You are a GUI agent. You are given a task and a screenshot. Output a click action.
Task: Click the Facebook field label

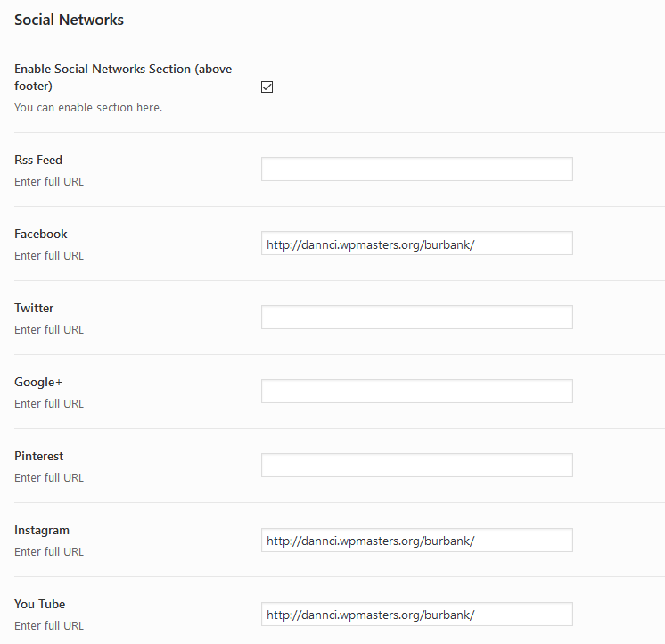click(x=41, y=235)
